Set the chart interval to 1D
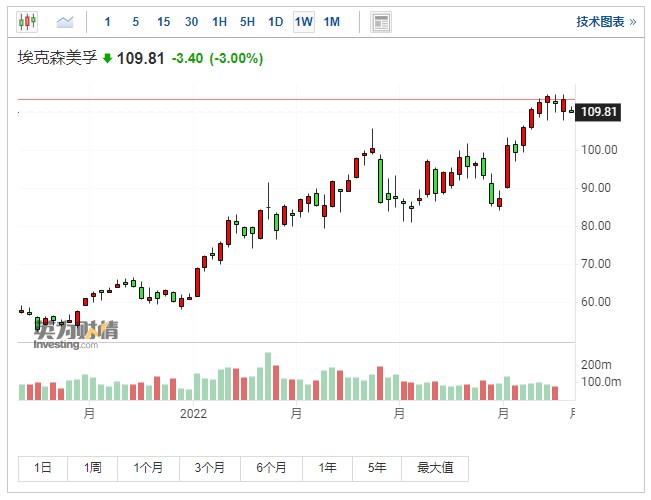 coord(275,21)
